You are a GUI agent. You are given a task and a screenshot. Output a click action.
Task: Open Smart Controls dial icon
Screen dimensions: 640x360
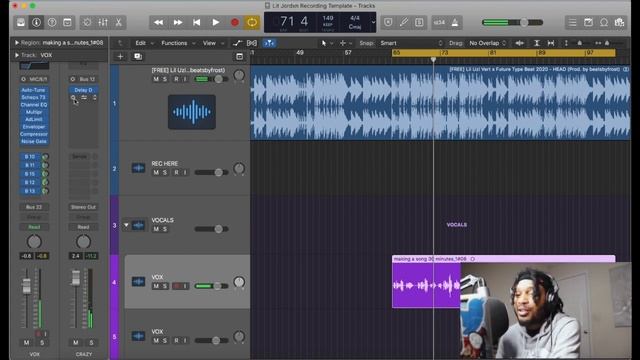87,22
